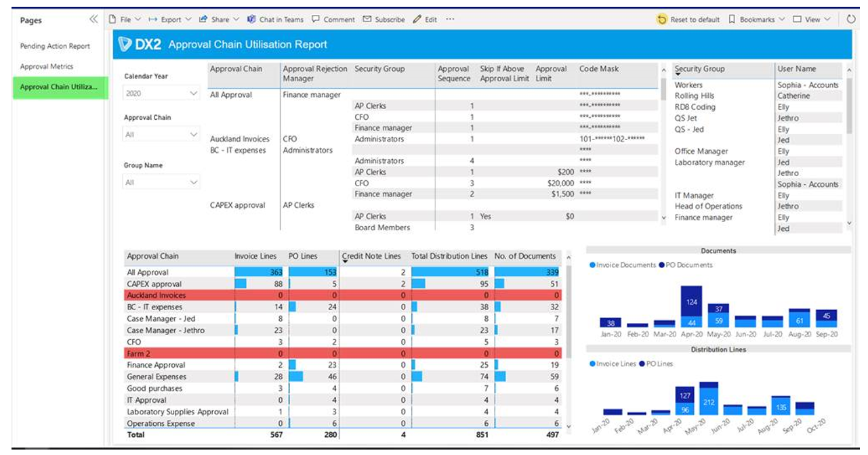Click the refresh icon at top right
Image resolution: width=868 pixels, height=455 pixels.
(852, 20)
